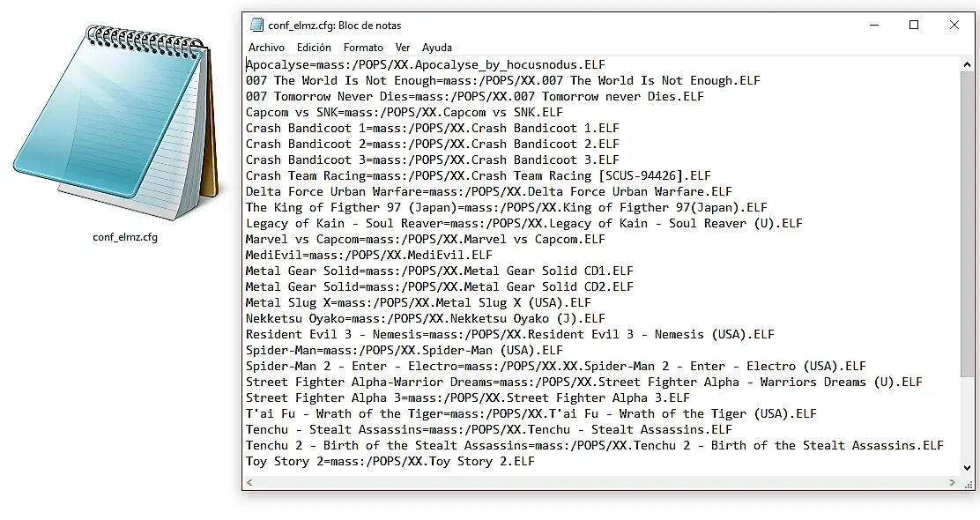The width and height of the screenshot is (980, 520).
Task: Minimize the Bloc de notas window
Action: [x=874, y=25]
